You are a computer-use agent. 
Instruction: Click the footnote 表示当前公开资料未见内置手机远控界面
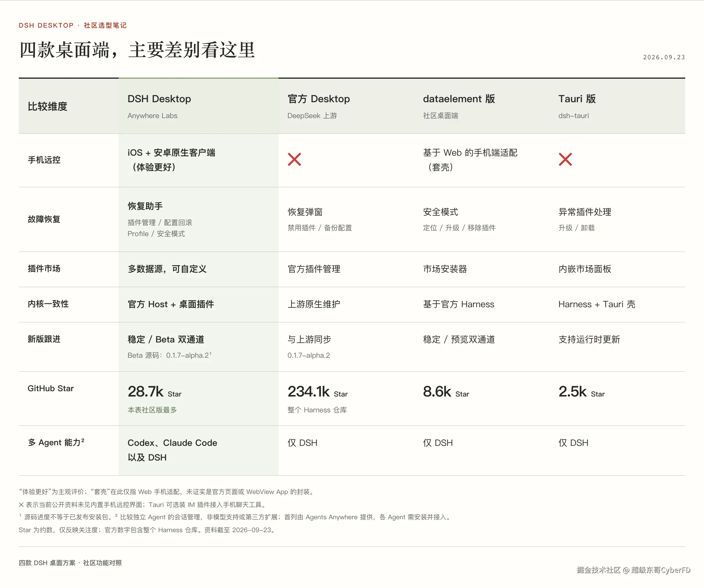143,504
